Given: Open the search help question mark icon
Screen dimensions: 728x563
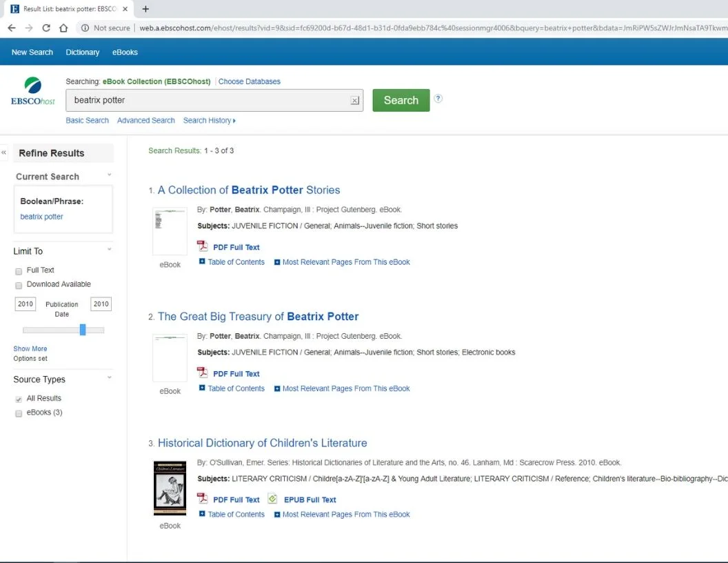Looking at the screenshot, I should (438, 99).
